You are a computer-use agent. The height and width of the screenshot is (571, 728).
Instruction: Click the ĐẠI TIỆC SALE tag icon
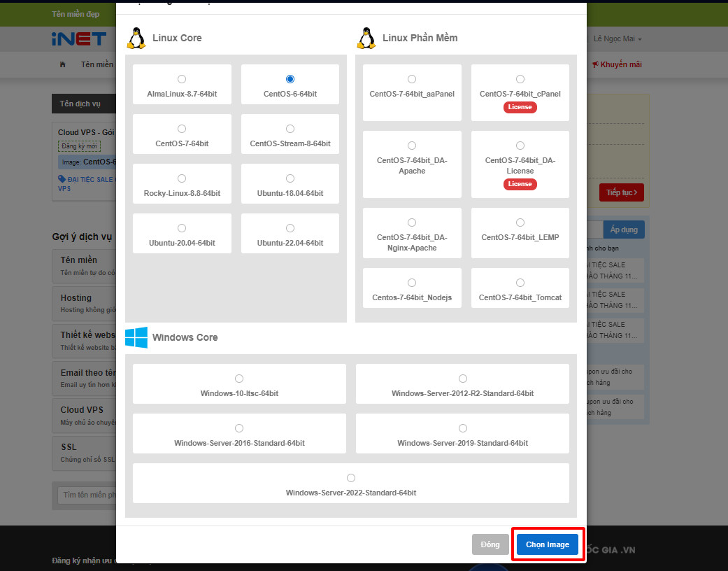click(62, 179)
